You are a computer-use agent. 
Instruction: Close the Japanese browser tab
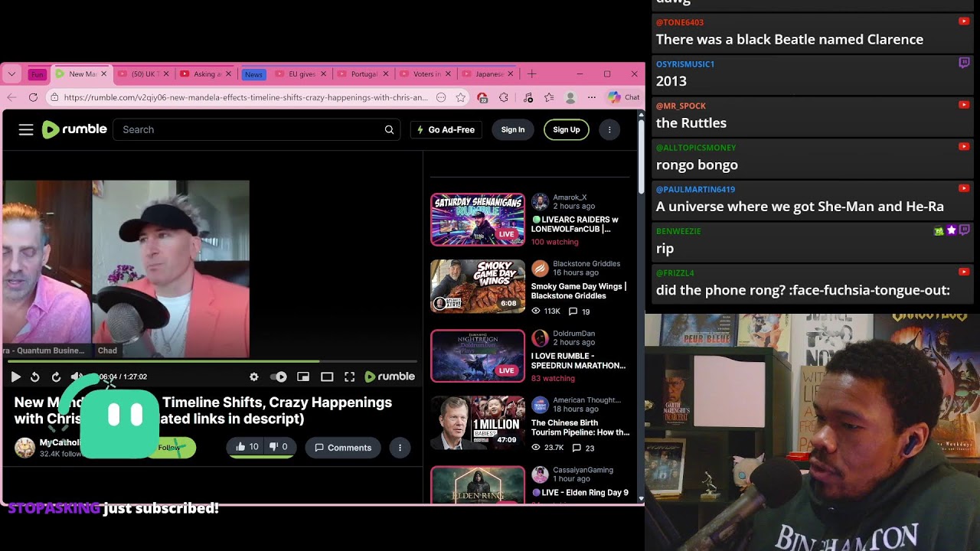(510, 74)
